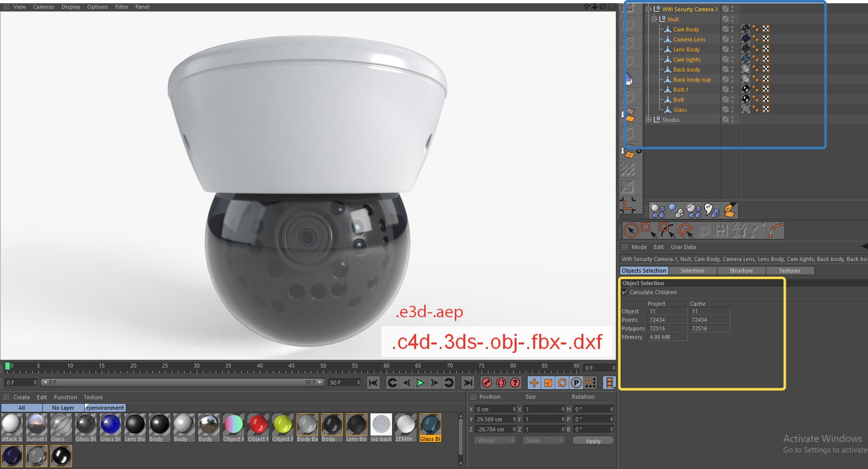Open the Display viewport menu

[x=71, y=7]
